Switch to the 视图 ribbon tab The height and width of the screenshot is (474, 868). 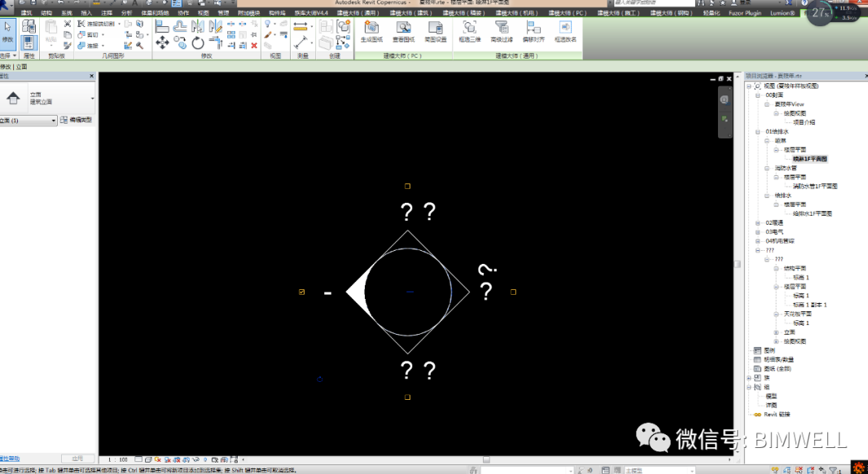pyautogui.click(x=205, y=12)
